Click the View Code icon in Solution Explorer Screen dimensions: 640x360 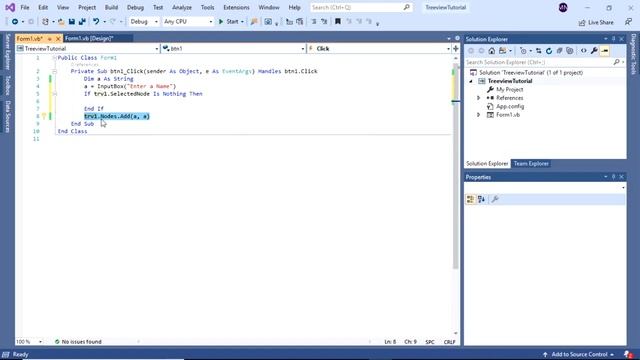click(584, 51)
